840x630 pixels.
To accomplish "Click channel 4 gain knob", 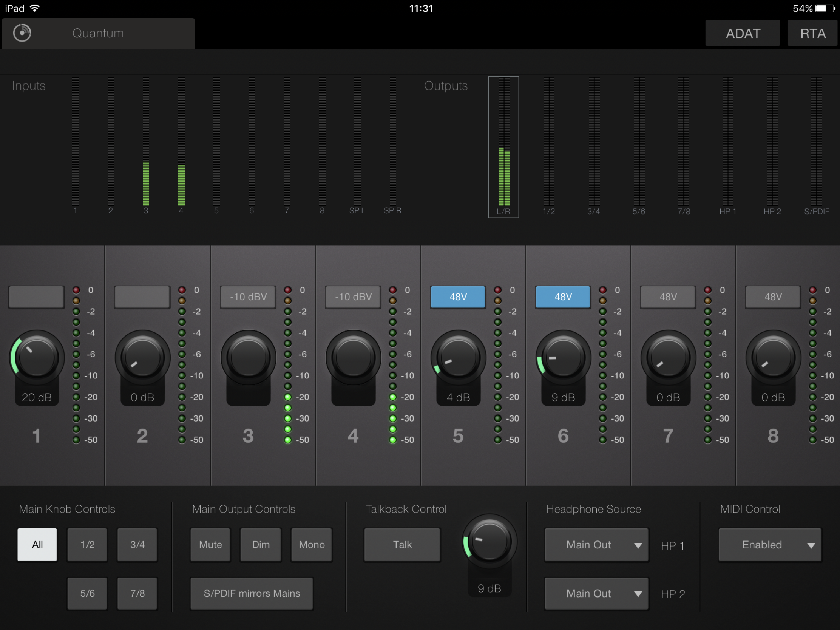I will (353, 357).
